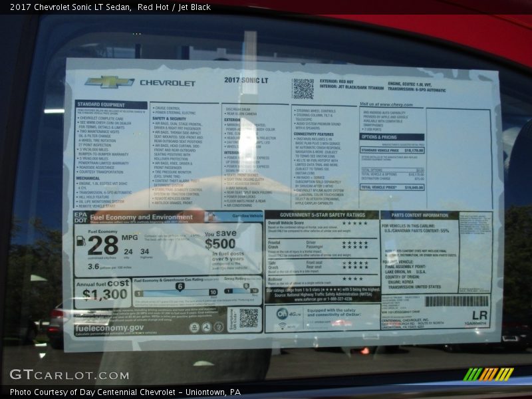This screenshot has height=399, width=532.
Task: Click the PARTS CONTENT INFORMATION header
Action: pos(420,215)
